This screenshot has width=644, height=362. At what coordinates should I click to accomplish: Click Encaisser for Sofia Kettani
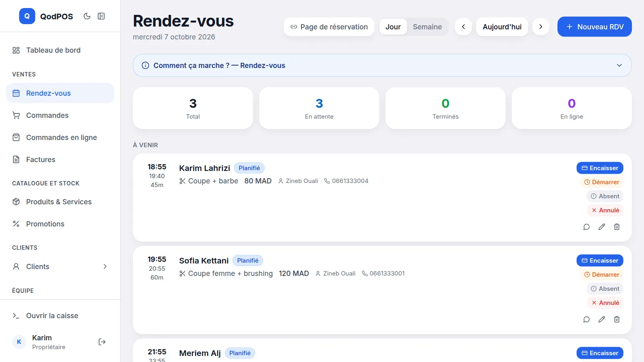[x=600, y=261]
